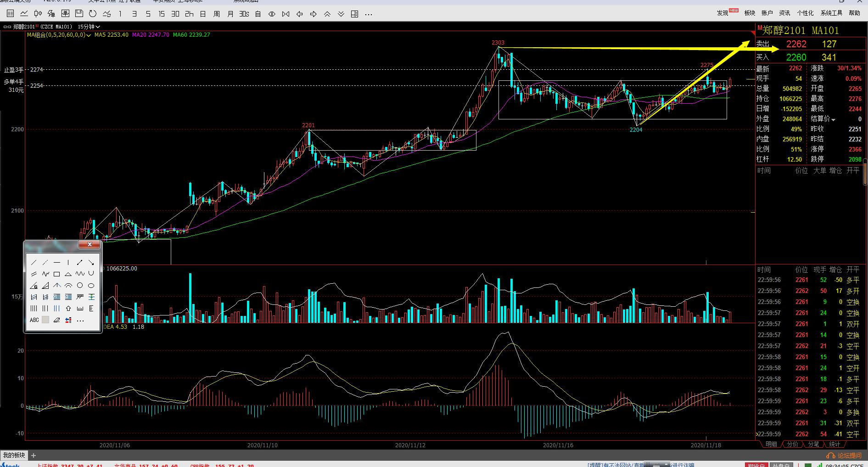
Task: Add new block with plus button
Action: pyautogui.click(x=34, y=456)
